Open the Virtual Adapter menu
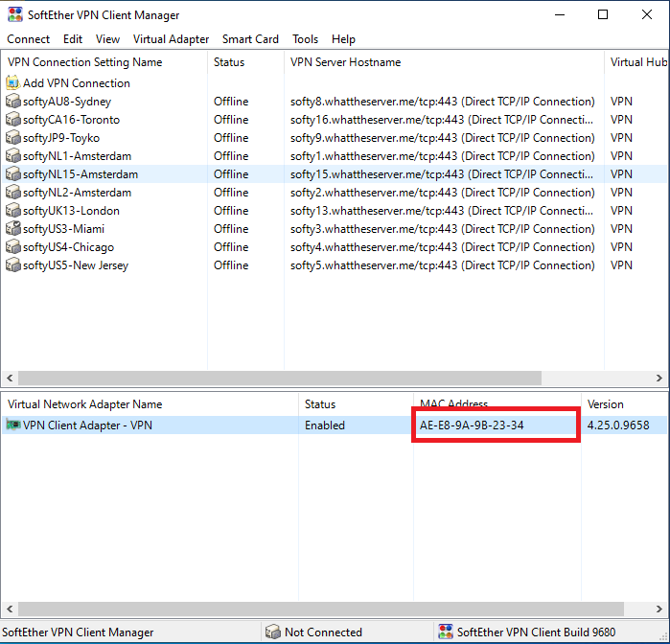 point(171,39)
